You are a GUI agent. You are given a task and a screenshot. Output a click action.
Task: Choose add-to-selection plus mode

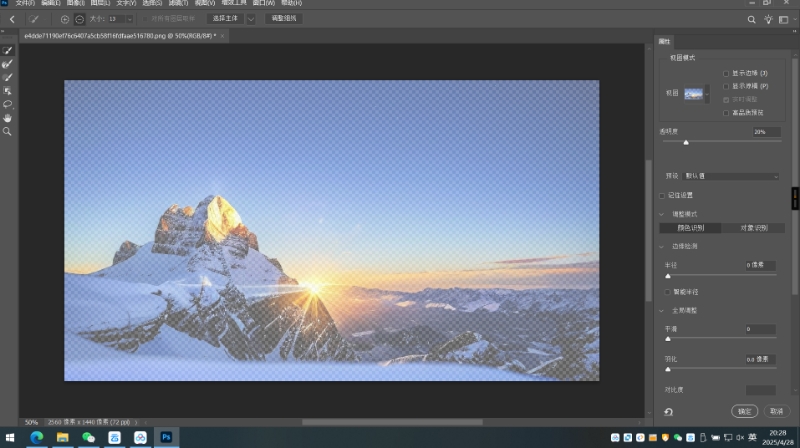tap(65, 19)
